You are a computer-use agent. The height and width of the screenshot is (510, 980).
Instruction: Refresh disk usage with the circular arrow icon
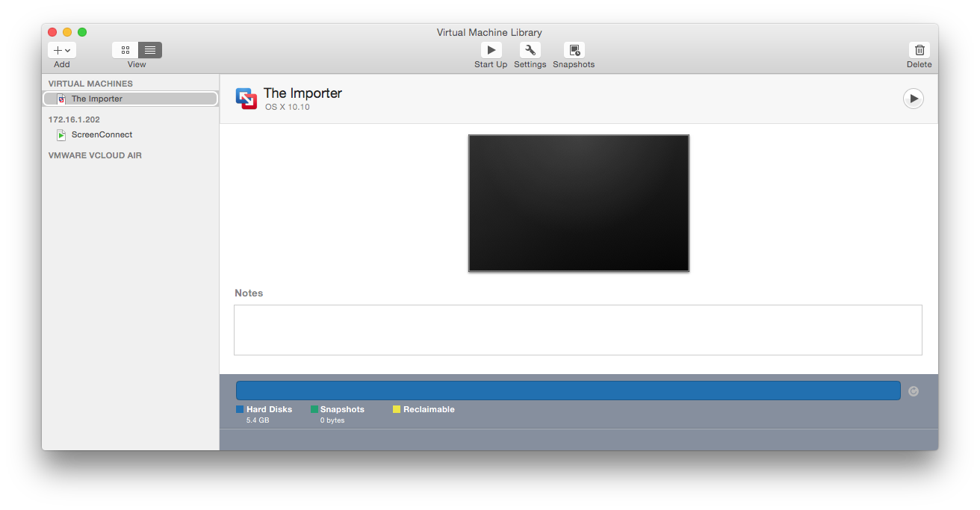914,391
